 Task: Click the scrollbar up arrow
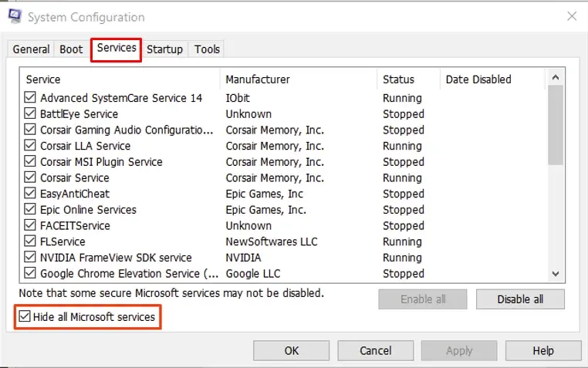[x=556, y=77]
